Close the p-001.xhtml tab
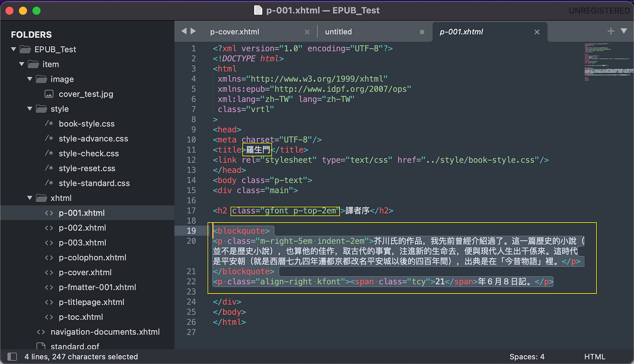Image resolution: width=634 pixels, height=364 pixels. 537,32
